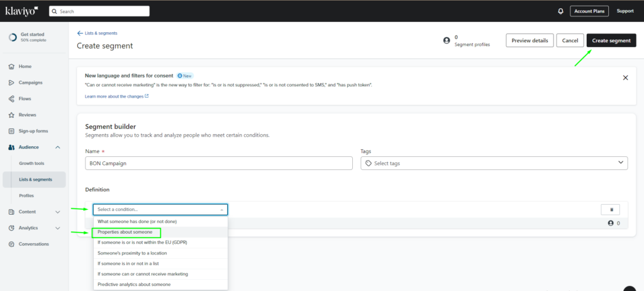This screenshot has height=291, width=644.
Task: Open Home from the sidebar
Action: pyautogui.click(x=25, y=66)
